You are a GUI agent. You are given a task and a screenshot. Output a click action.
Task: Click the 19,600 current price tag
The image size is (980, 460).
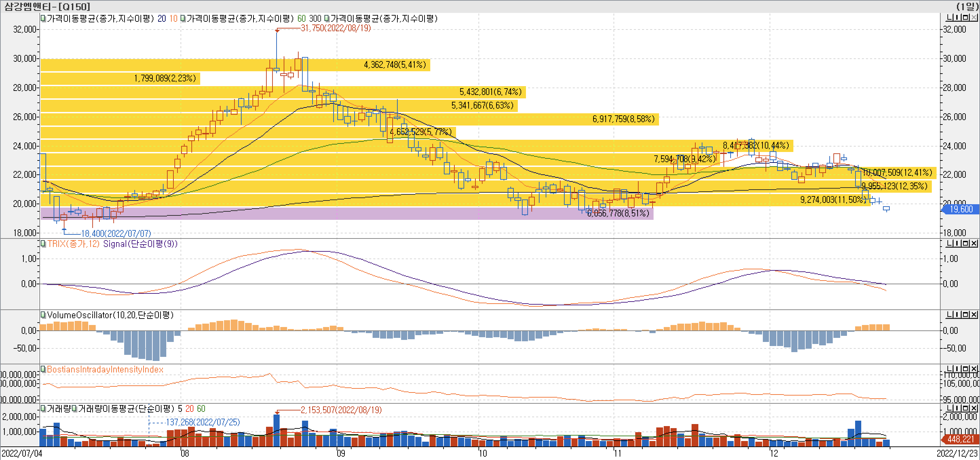tap(961, 209)
